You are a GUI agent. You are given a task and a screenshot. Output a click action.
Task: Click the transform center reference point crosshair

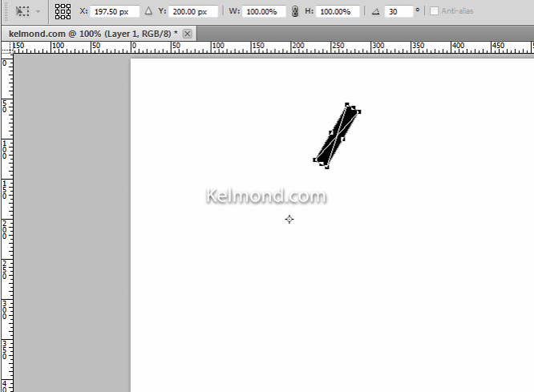[289, 220]
